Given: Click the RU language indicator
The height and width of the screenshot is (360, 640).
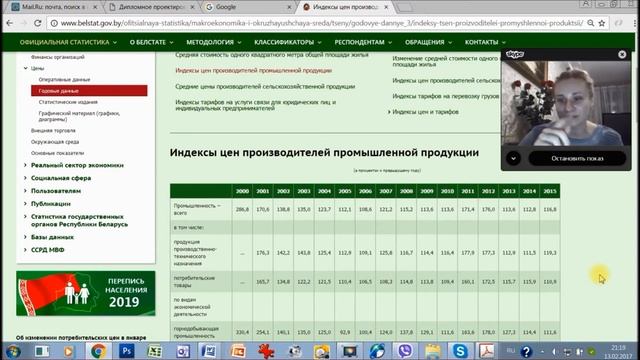Looking at the screenshot, I should point(511,350).
